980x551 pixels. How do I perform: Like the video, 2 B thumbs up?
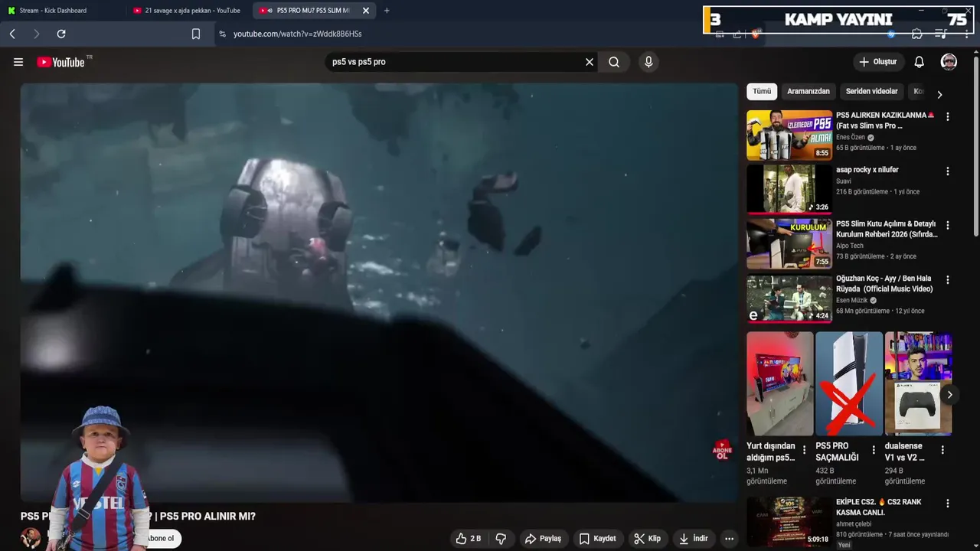pyautogui.click(x=469, y=539)
